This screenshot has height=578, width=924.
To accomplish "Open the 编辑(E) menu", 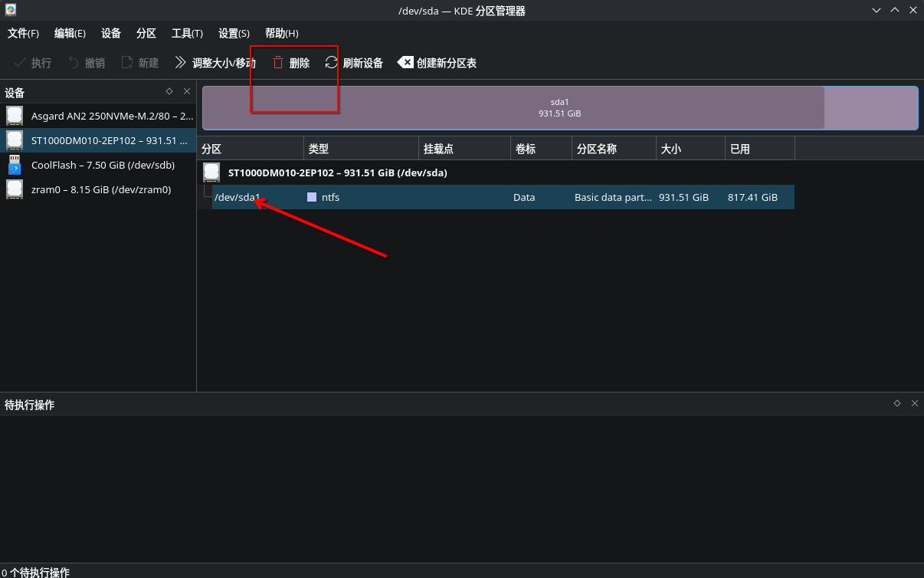I will click(70, 33).
